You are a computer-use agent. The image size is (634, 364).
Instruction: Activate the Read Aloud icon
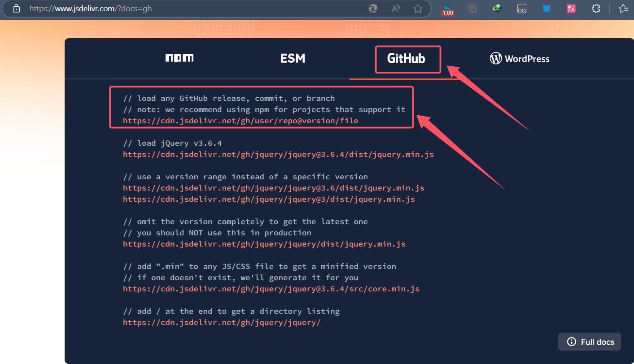tap(396, 9)
